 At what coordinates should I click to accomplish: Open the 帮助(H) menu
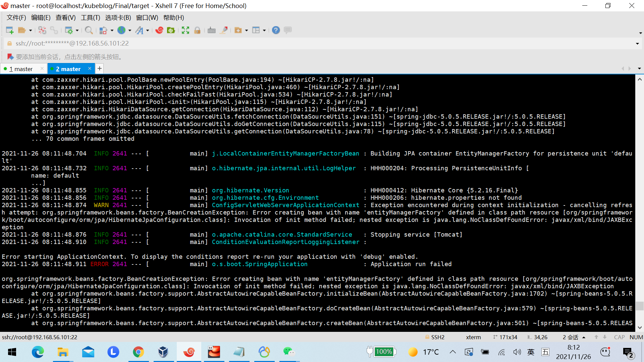tap(173, 18)
